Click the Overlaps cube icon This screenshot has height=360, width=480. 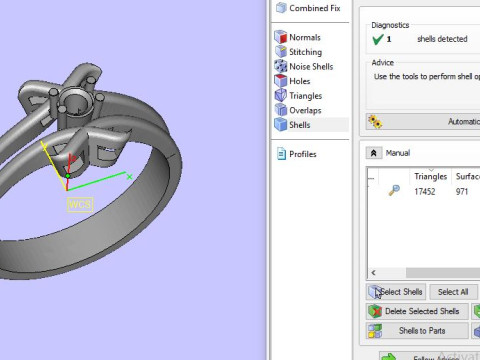click(x=281, y=110)
